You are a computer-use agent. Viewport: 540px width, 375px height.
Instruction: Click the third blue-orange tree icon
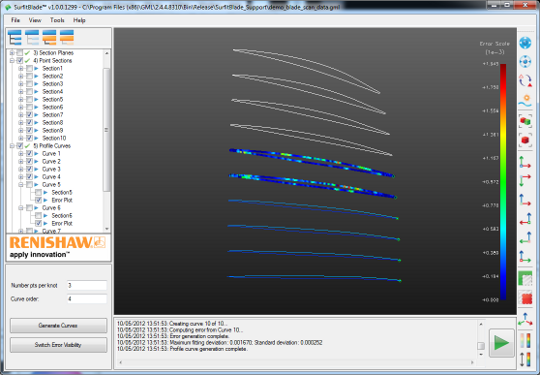coord(49,37)
